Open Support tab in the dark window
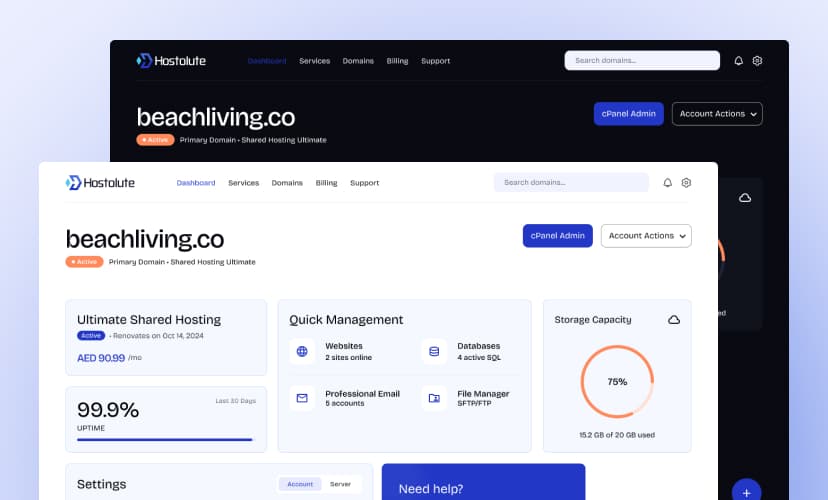The height and width of the screenshot is (500, 828). click(436, 61)
